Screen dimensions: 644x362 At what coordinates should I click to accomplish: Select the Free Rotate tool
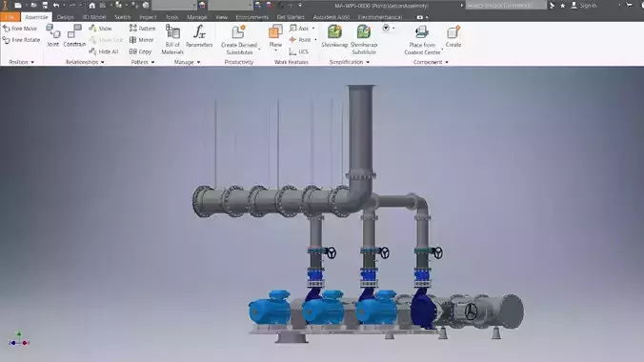(21, 40)
